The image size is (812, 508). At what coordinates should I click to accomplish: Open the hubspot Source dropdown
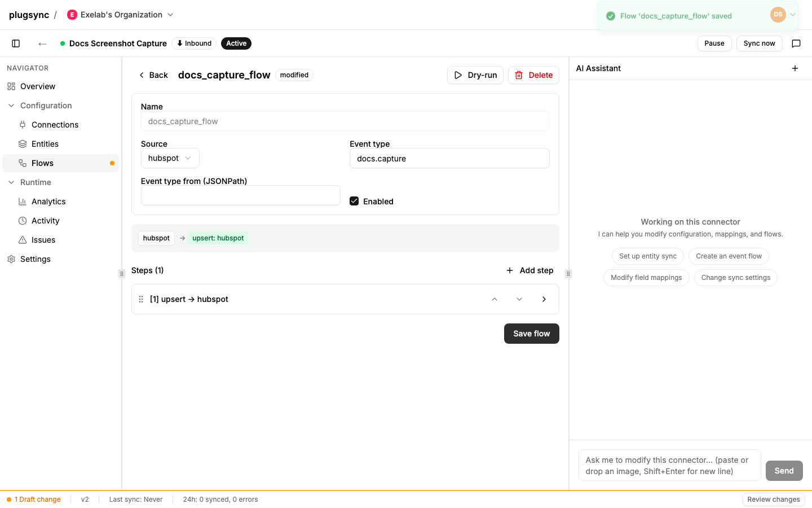(x=170, y=158)
